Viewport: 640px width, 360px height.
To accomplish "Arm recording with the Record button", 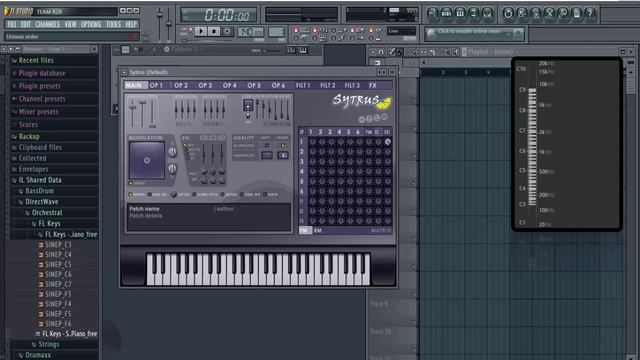I will tap(227, 31).
